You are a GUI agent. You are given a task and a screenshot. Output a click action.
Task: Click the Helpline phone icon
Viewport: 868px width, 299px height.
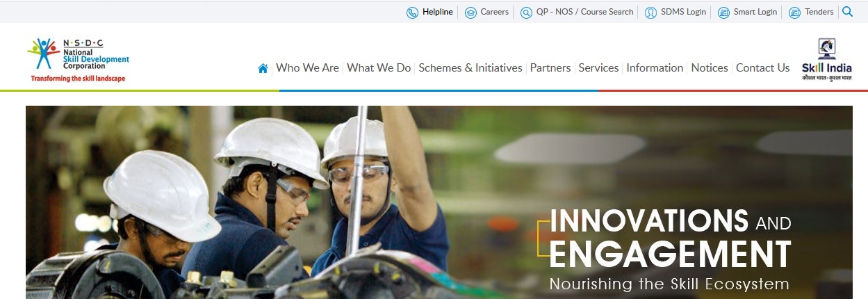coord(412,13)
